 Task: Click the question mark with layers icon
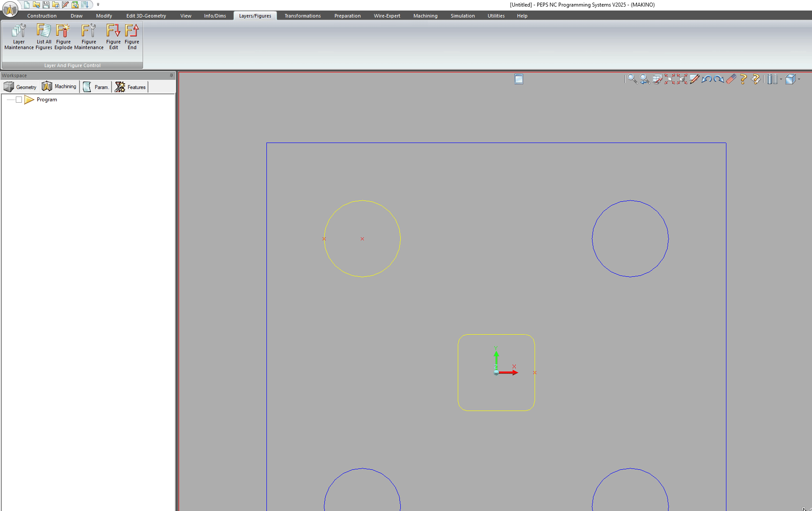[756, 79]
